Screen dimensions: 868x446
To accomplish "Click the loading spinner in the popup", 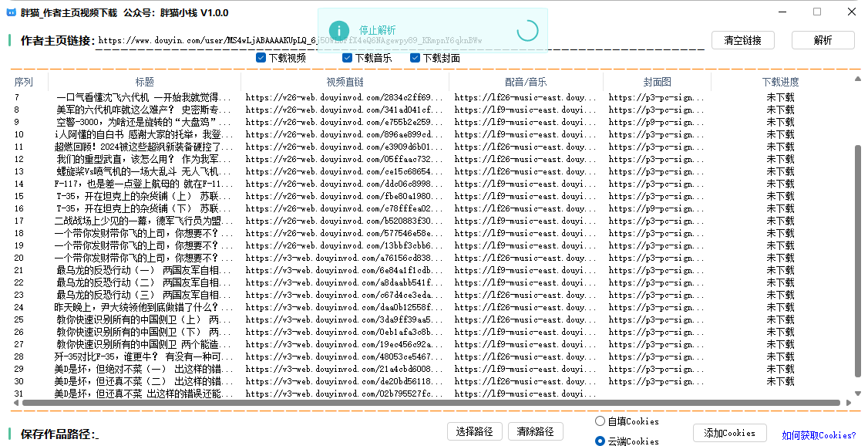I will 527,30.
